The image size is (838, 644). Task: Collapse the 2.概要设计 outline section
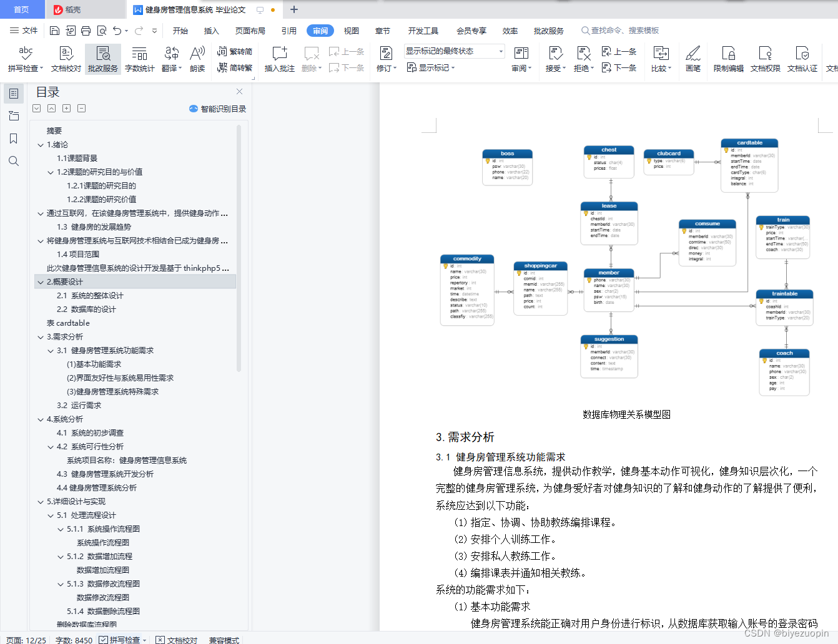coord(41,282)
